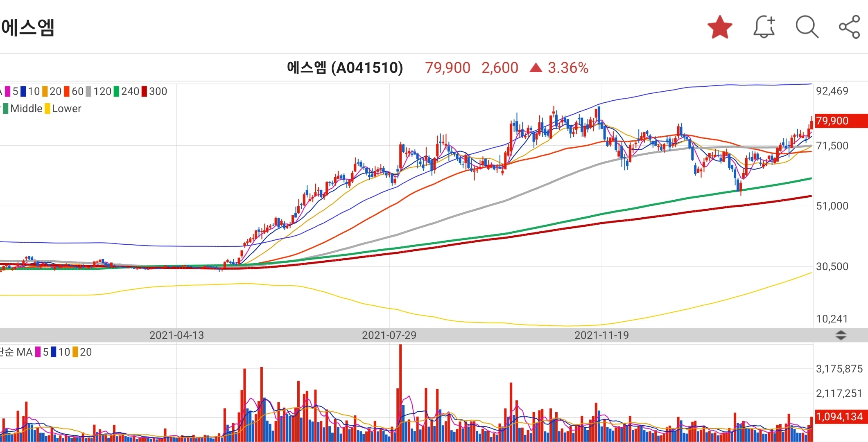This screenshot has height=442, width=868.
Task: Click the up triangle change indicator
Action: click(536, 68)
